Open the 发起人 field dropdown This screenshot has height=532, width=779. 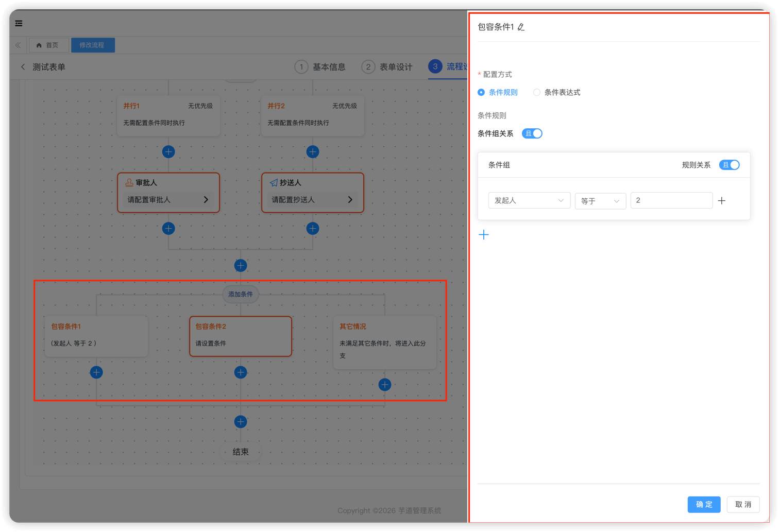(529, 200)
